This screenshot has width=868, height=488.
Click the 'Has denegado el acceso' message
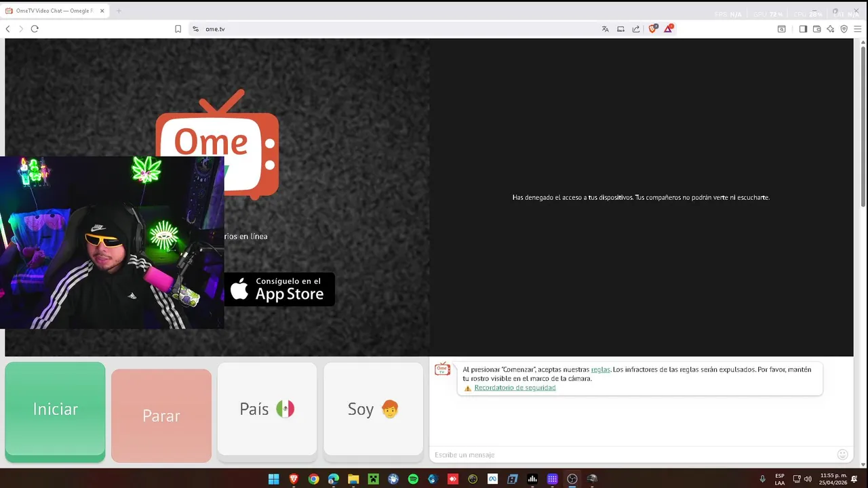pyautogui.click(x=641, y=197)
